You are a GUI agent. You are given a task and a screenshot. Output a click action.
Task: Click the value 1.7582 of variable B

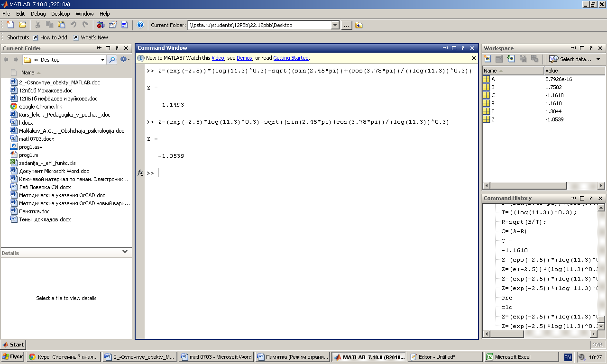point(553,87)
